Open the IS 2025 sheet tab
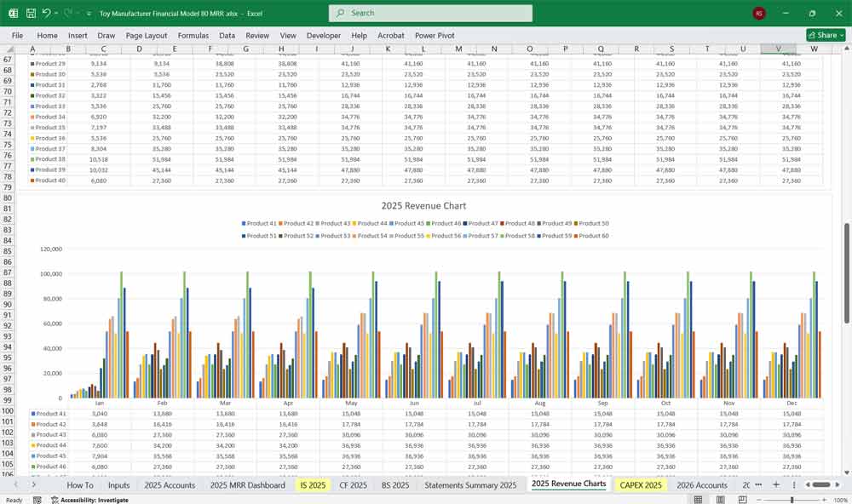The height and width of the screenshot is (504, 852). click(x=313, y=485)
